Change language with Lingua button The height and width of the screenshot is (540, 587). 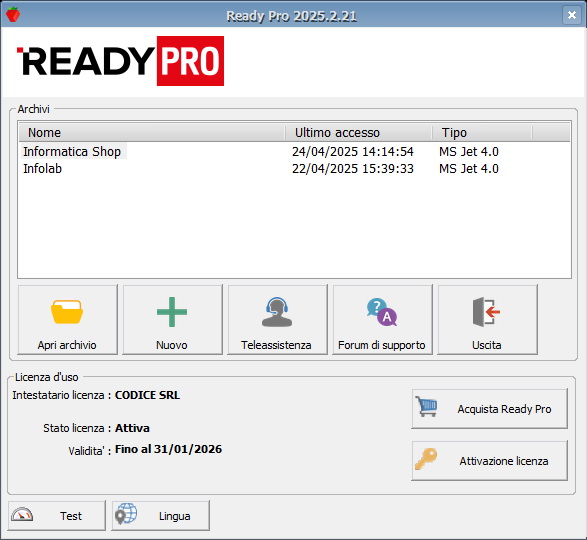[x=160, y=516]
